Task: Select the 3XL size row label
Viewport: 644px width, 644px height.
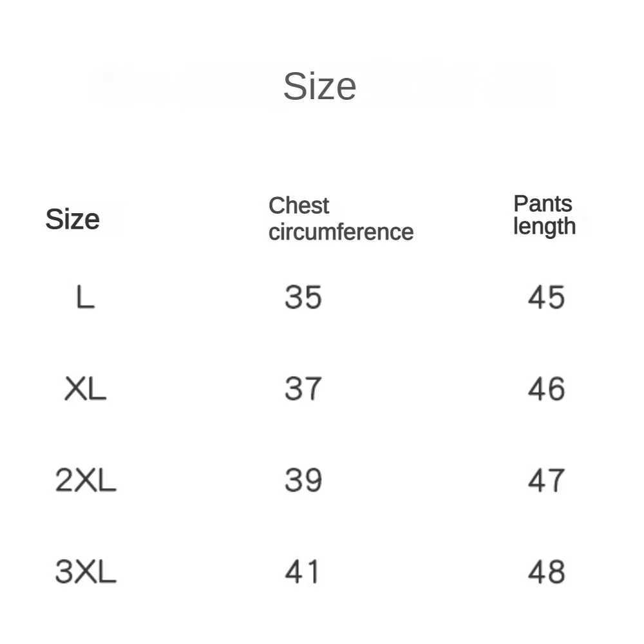Action: coord(86,572)
